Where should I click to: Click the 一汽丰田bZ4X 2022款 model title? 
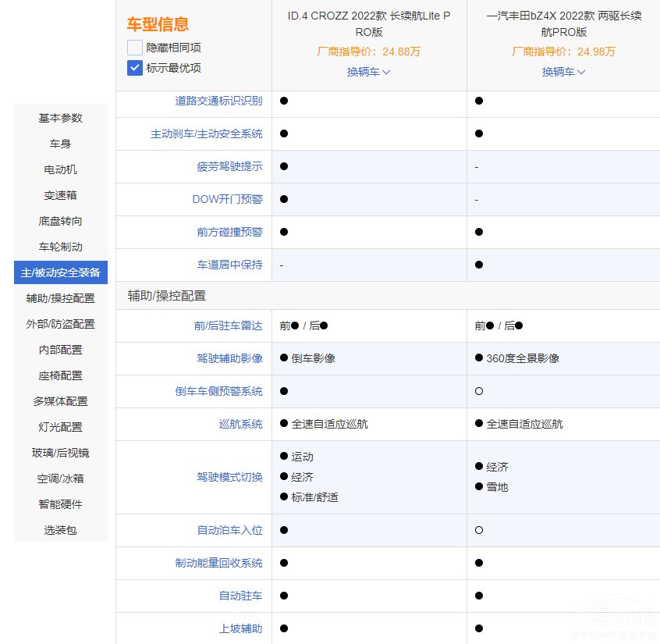pos(564,24)
